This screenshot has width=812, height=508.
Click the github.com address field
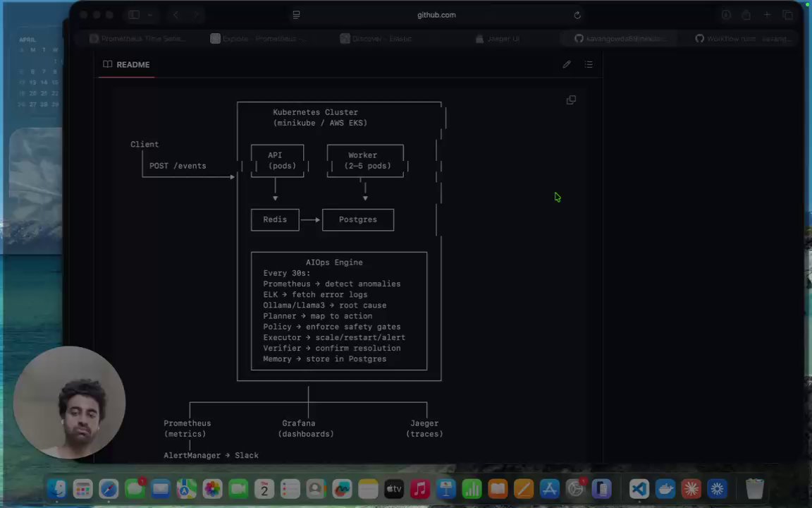436,15
